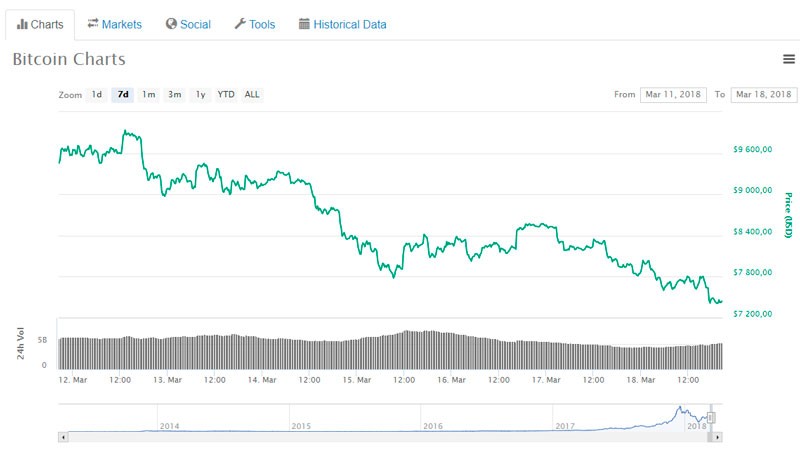Click the wrench icon beside Tools

click(x=240, y=24)
